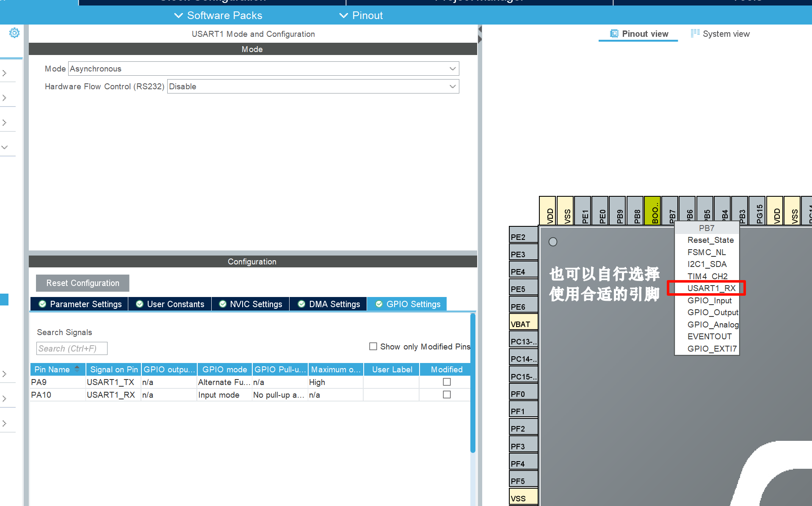Screen dimensions: 812x506
Task: Sort table by GPIO mode column
Action: click(x=224, y=369)
